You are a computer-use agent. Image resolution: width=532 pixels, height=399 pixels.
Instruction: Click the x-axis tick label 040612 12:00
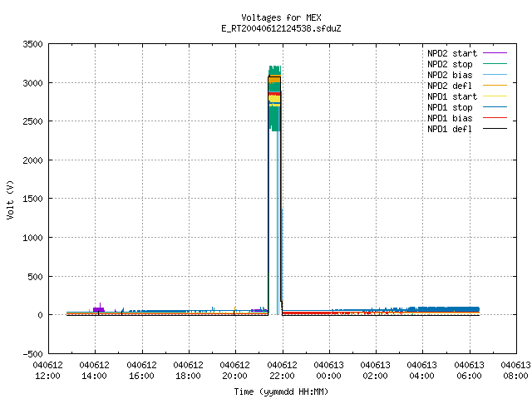[x=47, y=371]
